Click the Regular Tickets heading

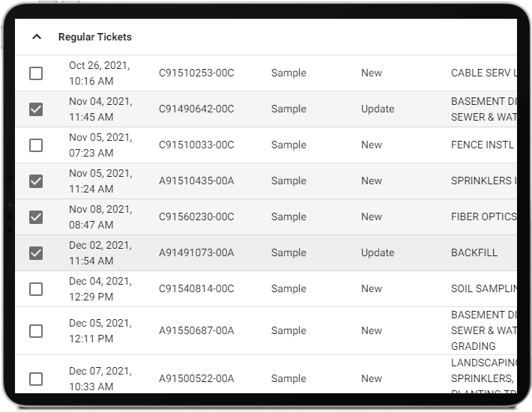[95, 37]
